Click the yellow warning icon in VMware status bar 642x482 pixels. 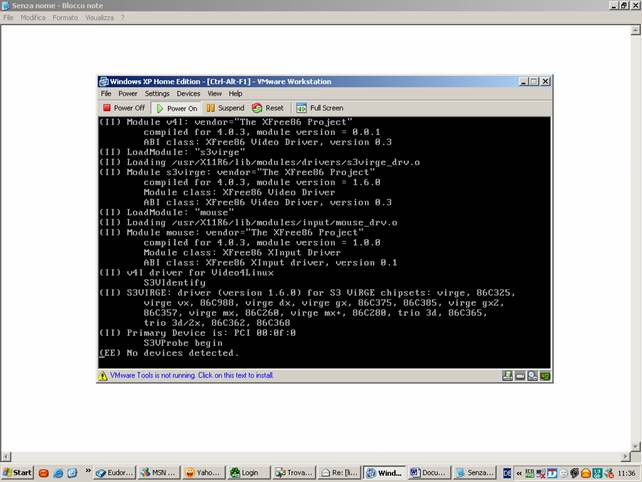(103, 376)
